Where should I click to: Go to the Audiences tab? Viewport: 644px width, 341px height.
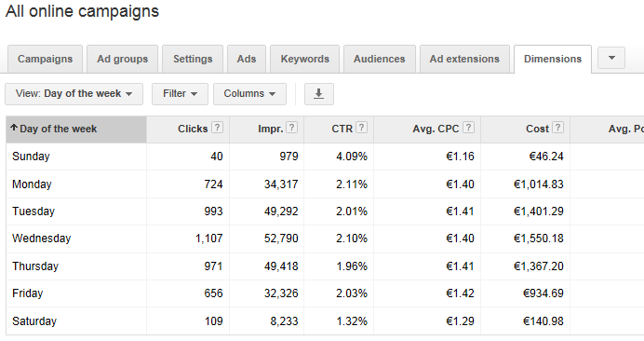coord(380,59)
